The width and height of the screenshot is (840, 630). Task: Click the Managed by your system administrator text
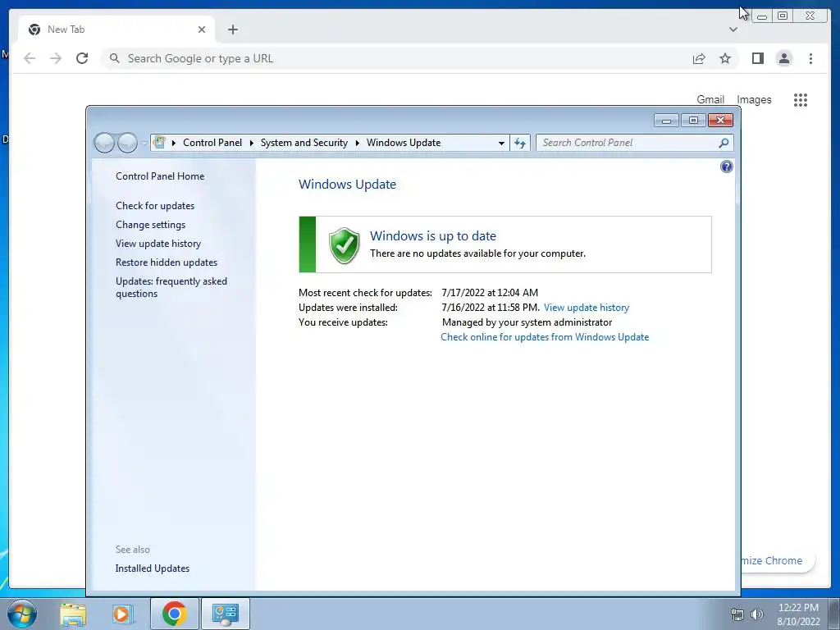(x=527, y=322)
